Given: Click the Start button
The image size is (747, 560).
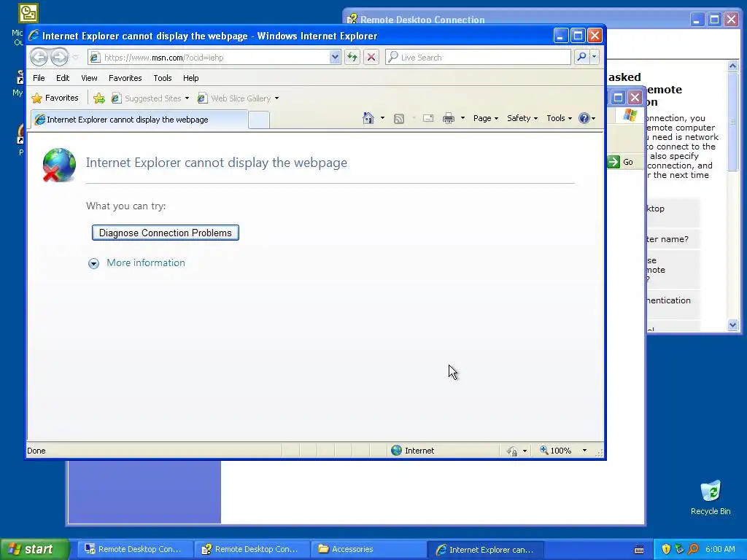Looking at the screenshot, I should tap(34, 549).
